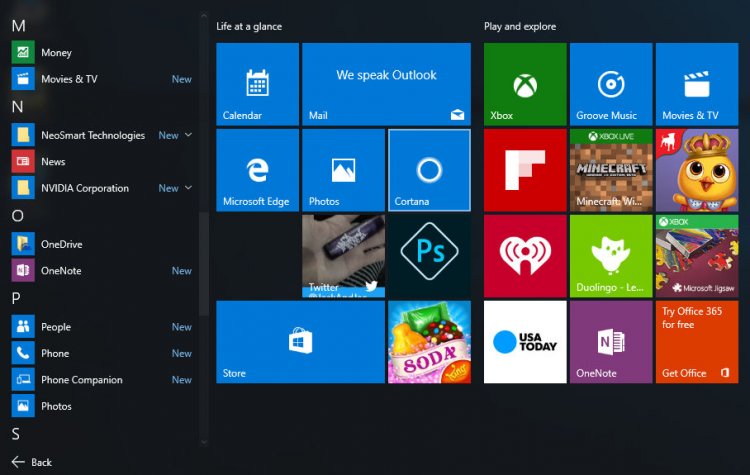Click the NVIDIA Corporation folder icon
This screenshot has height=475, width=750.
tap(23, 188)
